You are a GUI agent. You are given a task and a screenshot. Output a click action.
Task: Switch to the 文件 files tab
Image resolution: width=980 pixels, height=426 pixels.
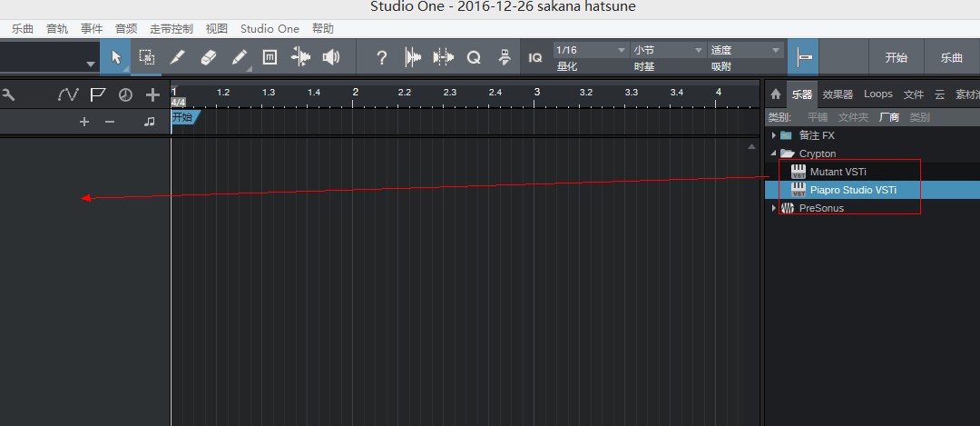tap(913, 94)
